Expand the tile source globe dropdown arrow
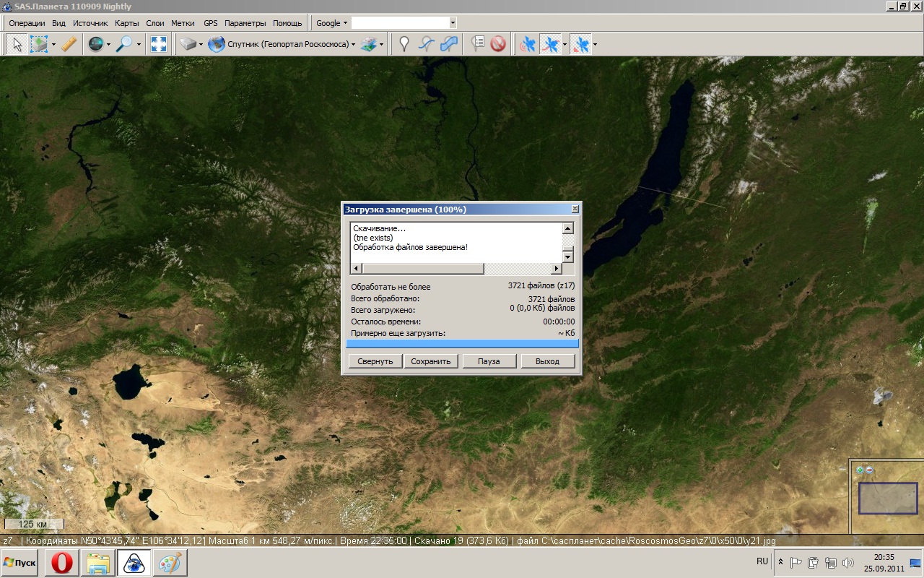The width and height of the screenshot is (924, 578). click(108, 45)
